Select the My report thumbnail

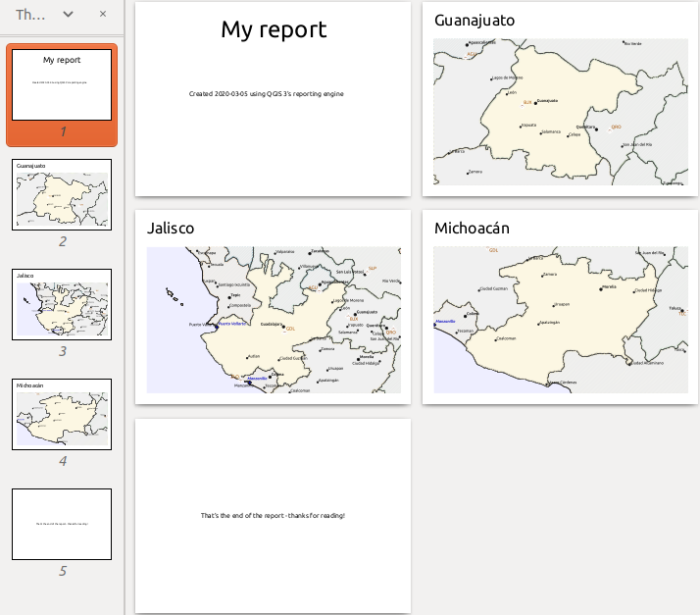[x=62, y=84]
